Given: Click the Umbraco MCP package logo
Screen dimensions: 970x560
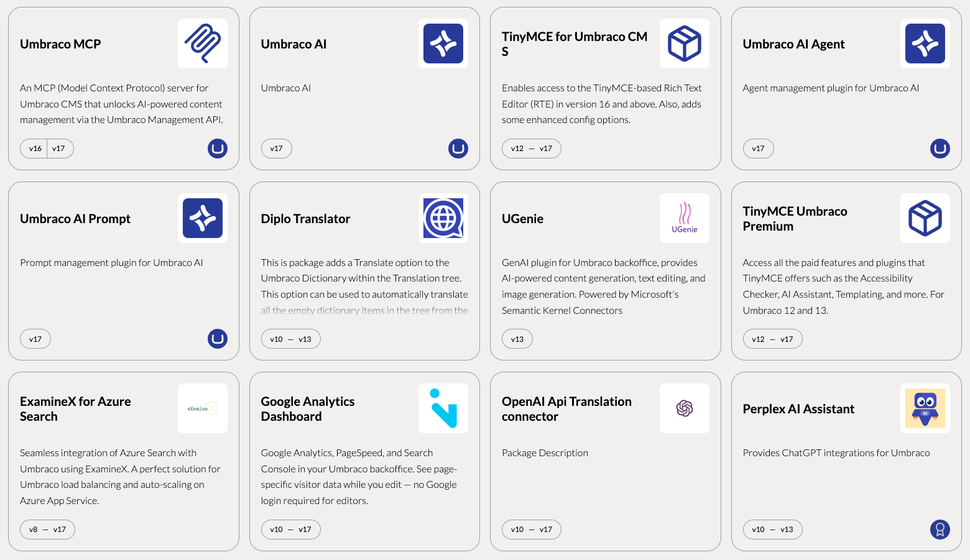Looking at the screenshot, I should [x=203, y=44].
